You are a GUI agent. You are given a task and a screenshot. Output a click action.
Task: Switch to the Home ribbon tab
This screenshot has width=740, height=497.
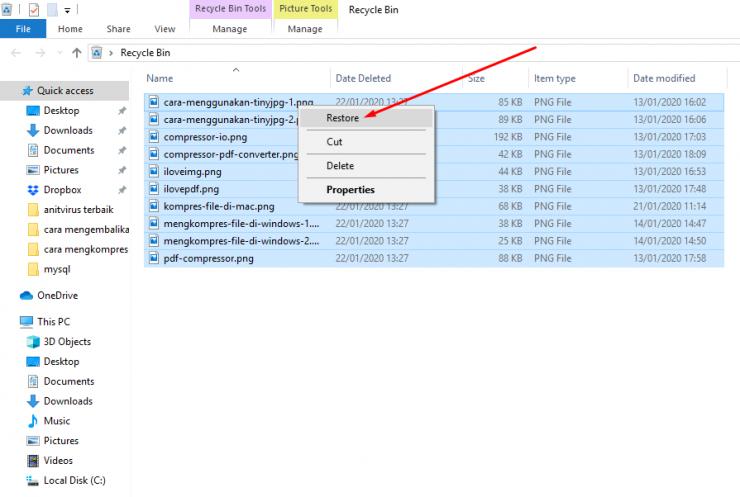(70, 29)
